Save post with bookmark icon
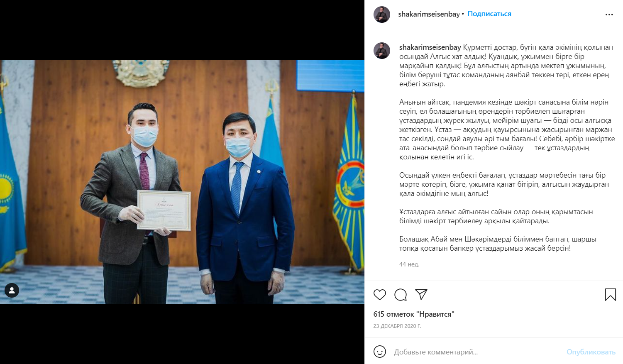The width and height of the screenshot is (623, 364). pyautogui.click(x=611, y=295)
